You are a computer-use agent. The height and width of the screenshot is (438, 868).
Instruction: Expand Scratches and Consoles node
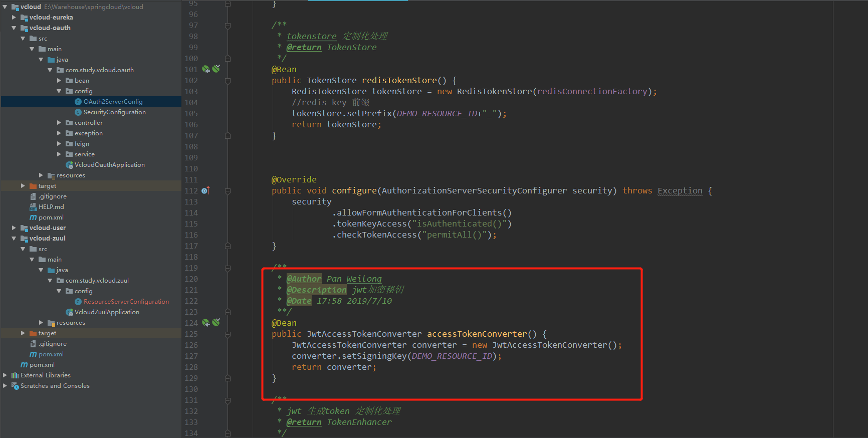5,386
